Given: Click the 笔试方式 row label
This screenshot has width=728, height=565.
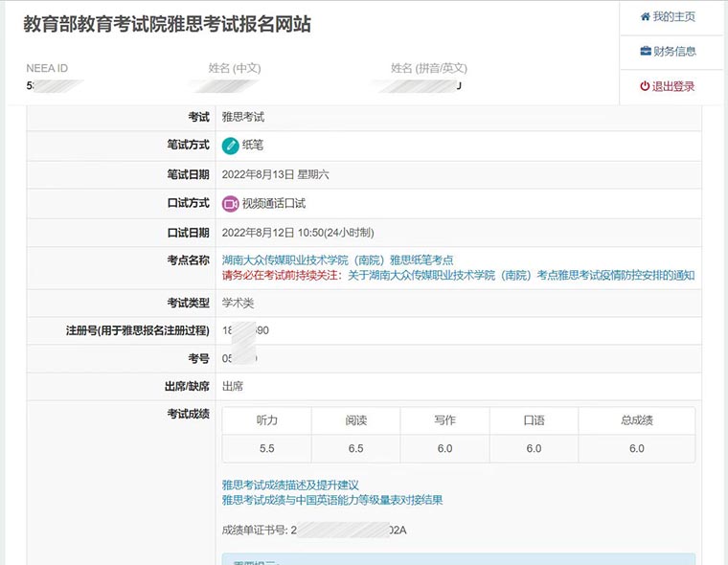Looking at the screenshot, I should pyautogui.click(x=189, y=146).
